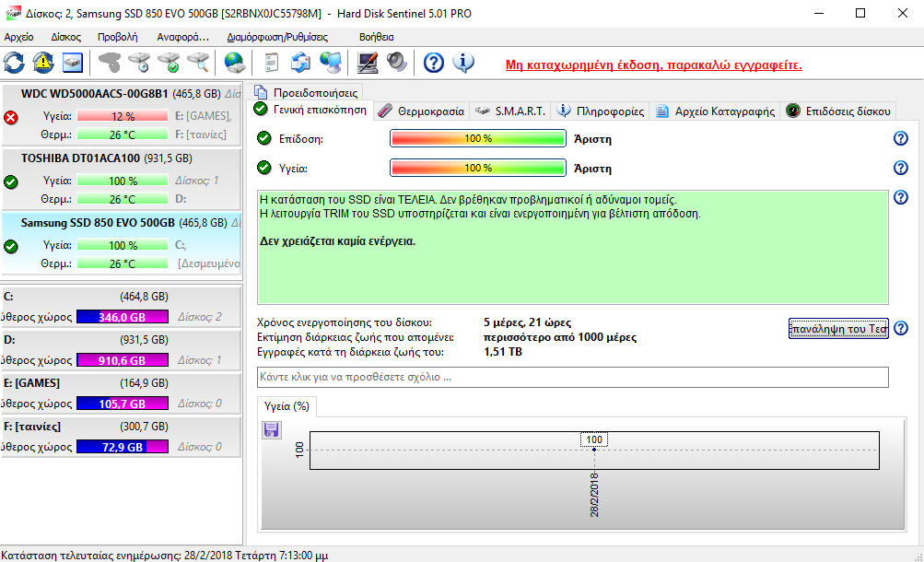Click the Επίδοση 100 % performance bar
This screenshot has height=562, width=924.
tap(478, 138)
